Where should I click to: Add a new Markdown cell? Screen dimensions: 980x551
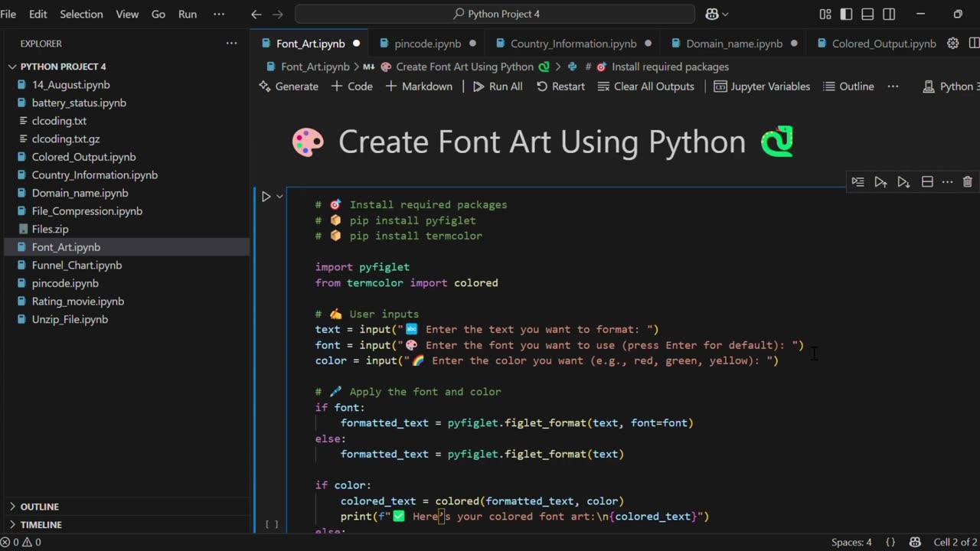point(419,86)
